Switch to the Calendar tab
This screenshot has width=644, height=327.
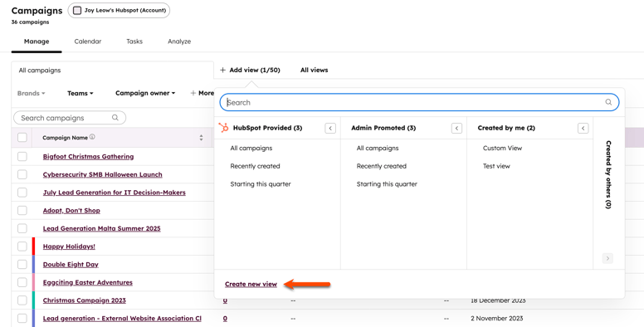(x=88, y=41)
